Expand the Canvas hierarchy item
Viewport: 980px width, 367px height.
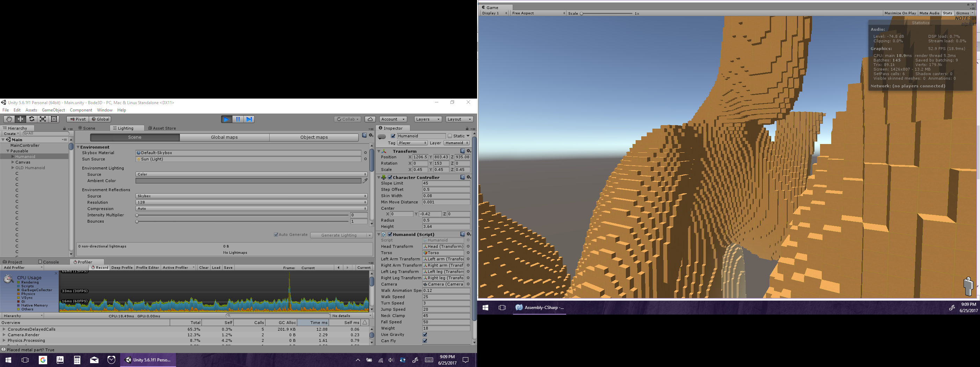coord(13,162)
